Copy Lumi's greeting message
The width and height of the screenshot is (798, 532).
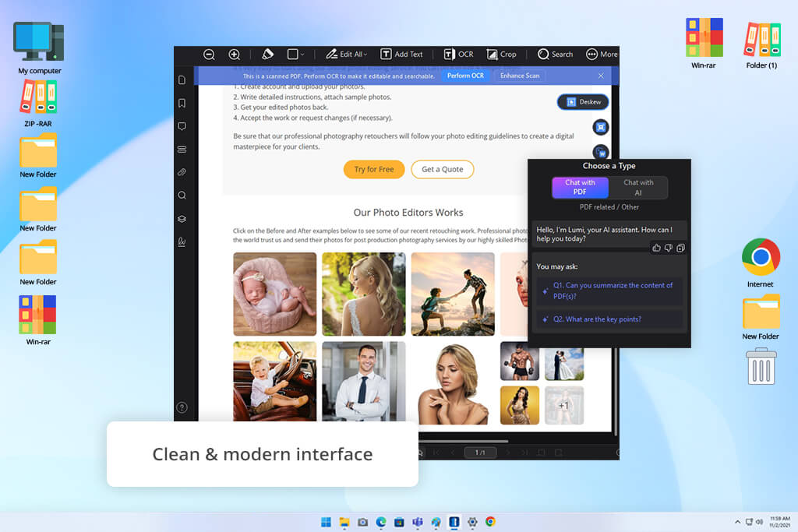pos(680,248)
